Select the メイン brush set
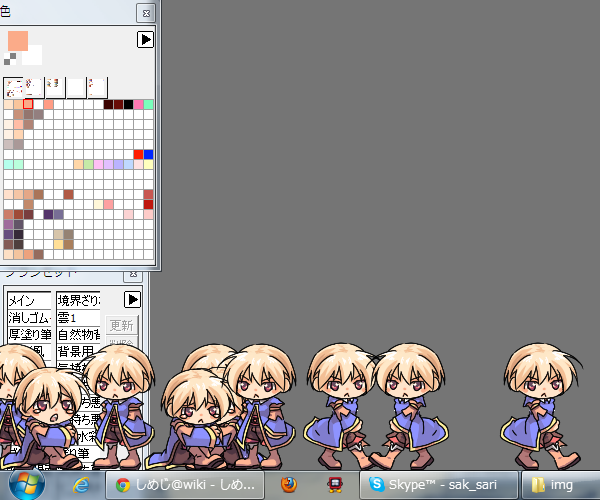 (x=29, y=301)
